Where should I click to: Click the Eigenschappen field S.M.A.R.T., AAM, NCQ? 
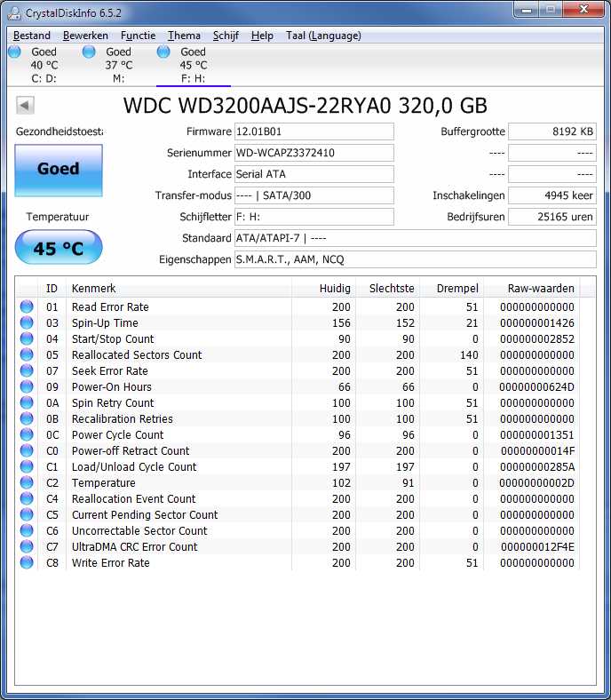tap(416, 259)
